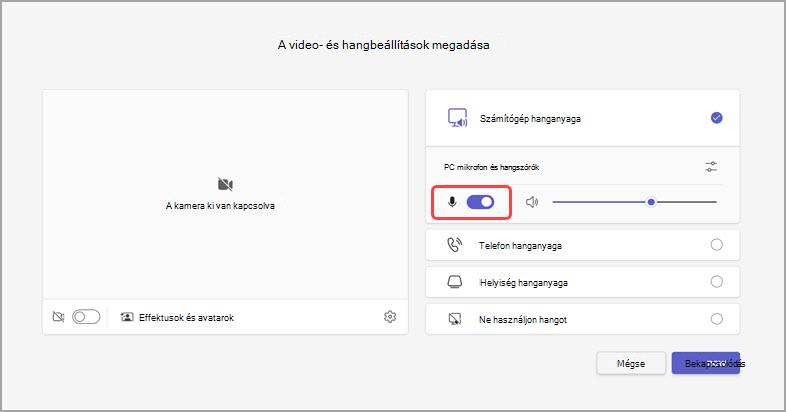Open audio device settings sliders icon
Image resolution: width=786 pixels, height=412 pixels.
click(711, 167)
